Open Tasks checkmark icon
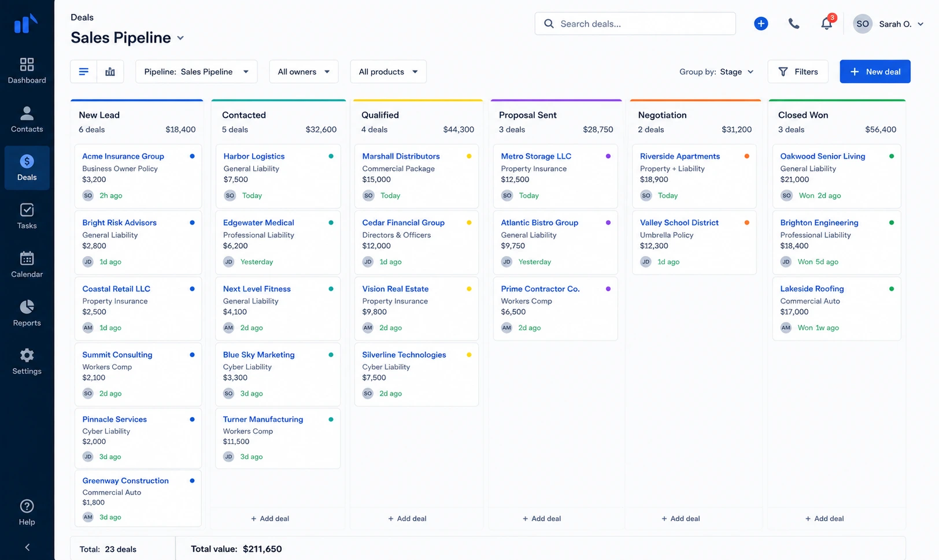This screenshot has width=939, height=560. pos(27,210)
